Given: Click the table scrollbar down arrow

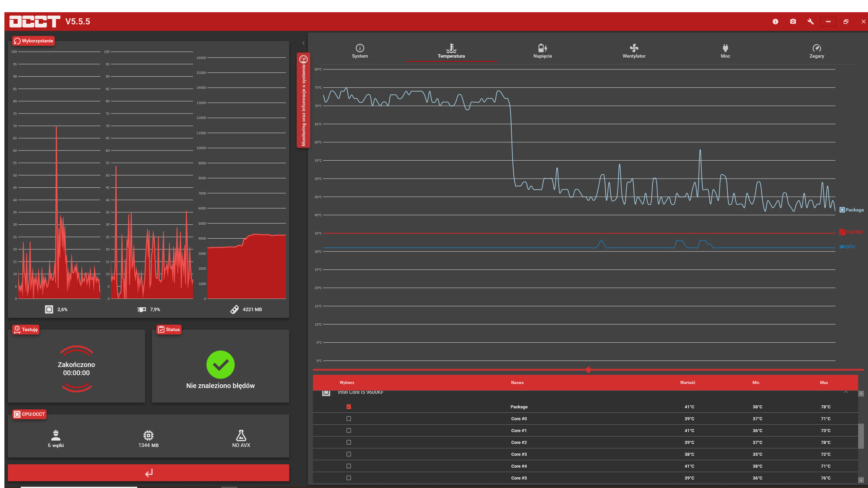Looking at the screenshot, I should [x=861, y=480].
